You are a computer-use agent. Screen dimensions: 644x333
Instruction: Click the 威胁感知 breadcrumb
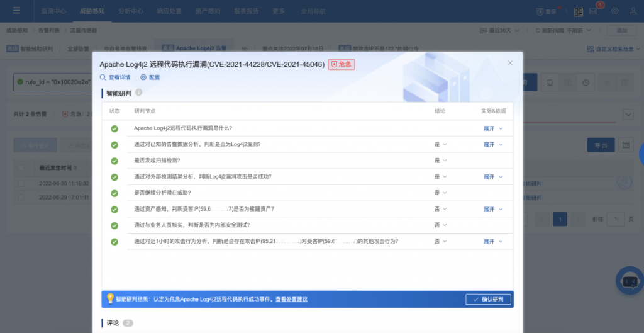pos(17,30)
